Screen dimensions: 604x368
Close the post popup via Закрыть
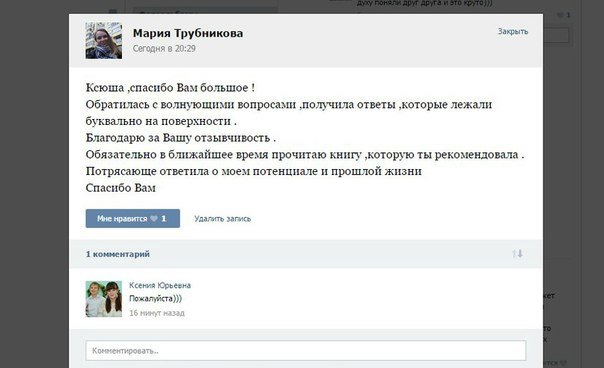[x=513, y=32]
